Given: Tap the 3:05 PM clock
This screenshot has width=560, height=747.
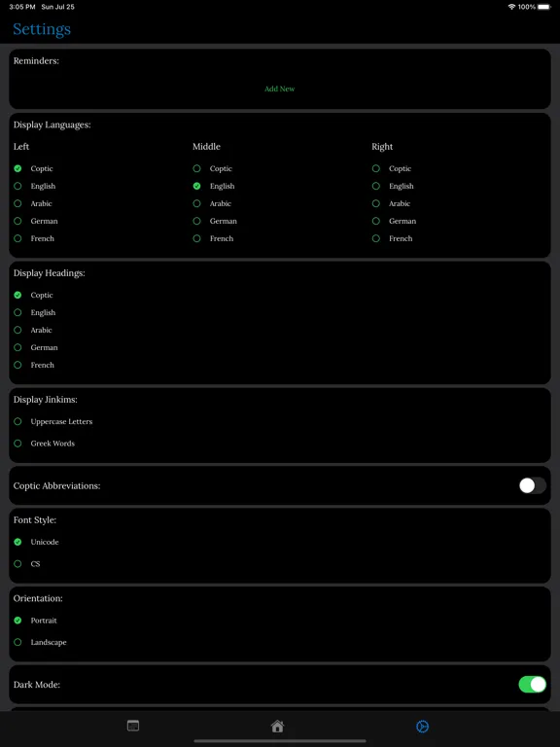Looking at the screenshot, I should click(22, 7).
